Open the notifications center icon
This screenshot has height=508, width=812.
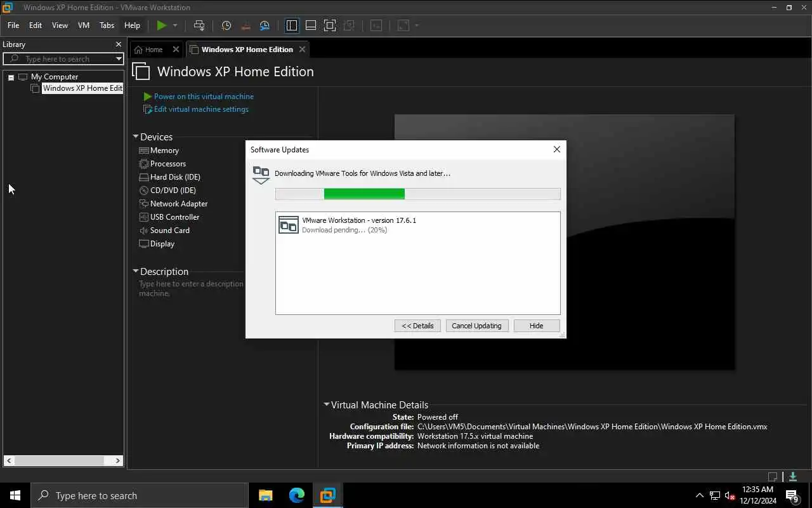tap(792, 495)
